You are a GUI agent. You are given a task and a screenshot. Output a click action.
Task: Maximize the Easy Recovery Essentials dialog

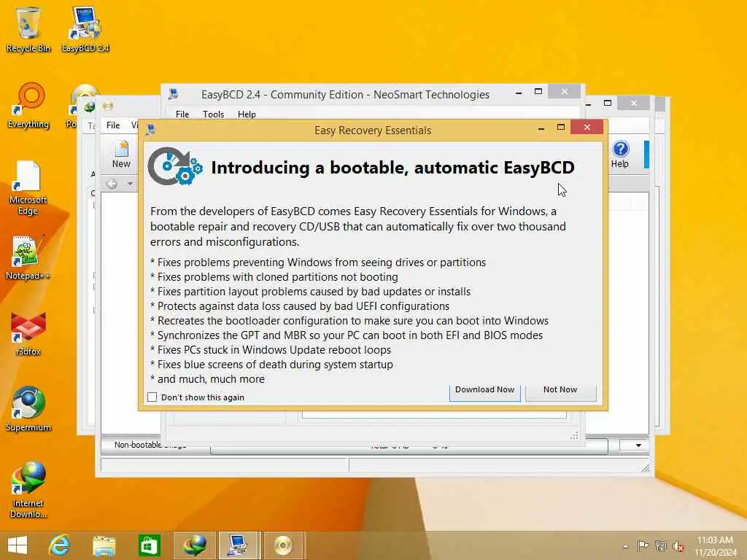(x=561, y=127)
